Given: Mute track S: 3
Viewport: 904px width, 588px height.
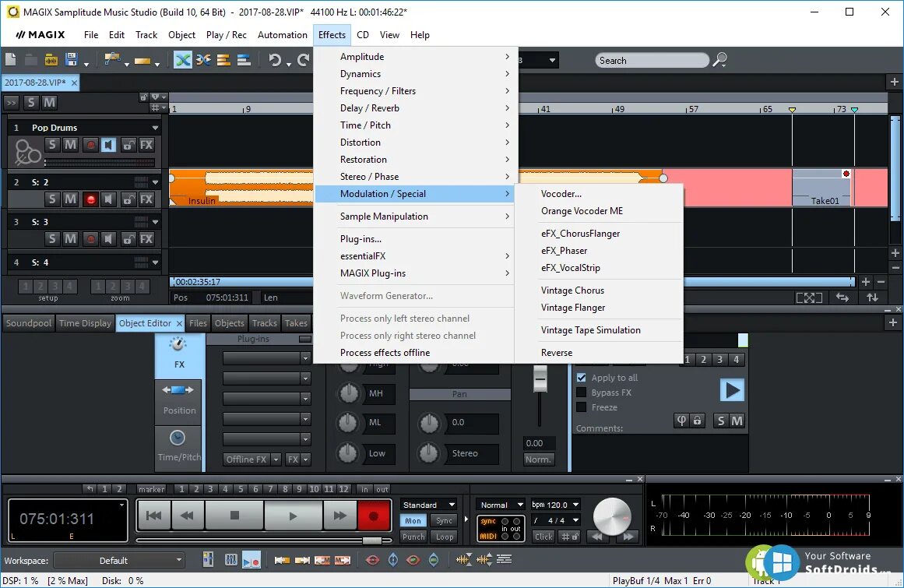Looking at the screenshot, I should pyautogui.click(x=70, y=238).
